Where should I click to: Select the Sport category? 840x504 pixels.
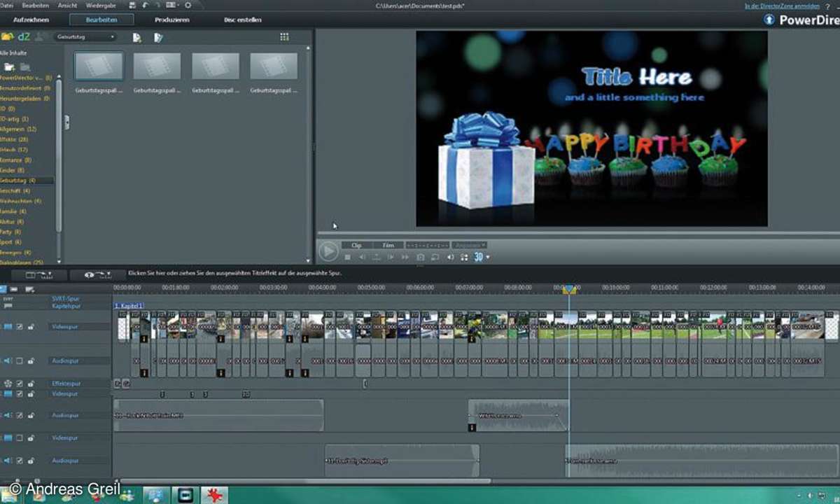(11, 241)
